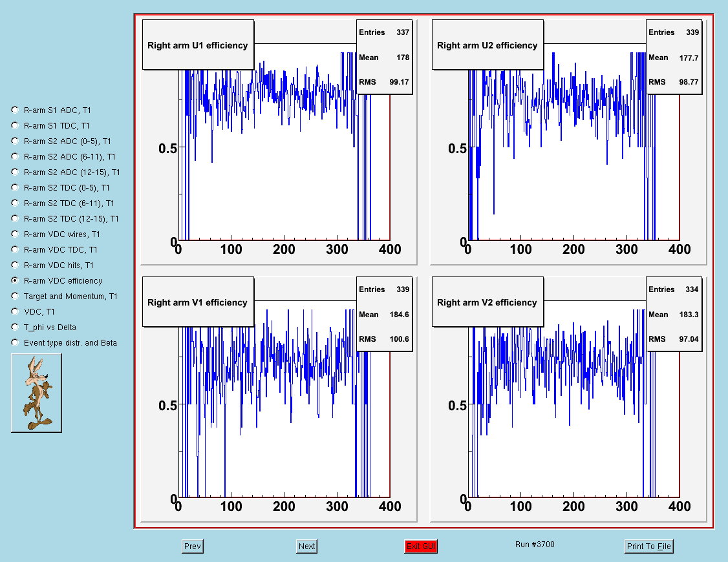The width and height of the screenshot is (728, 562).
Task: Switch to R-arm VDC TDC, T1
Action: coord(15,249)
